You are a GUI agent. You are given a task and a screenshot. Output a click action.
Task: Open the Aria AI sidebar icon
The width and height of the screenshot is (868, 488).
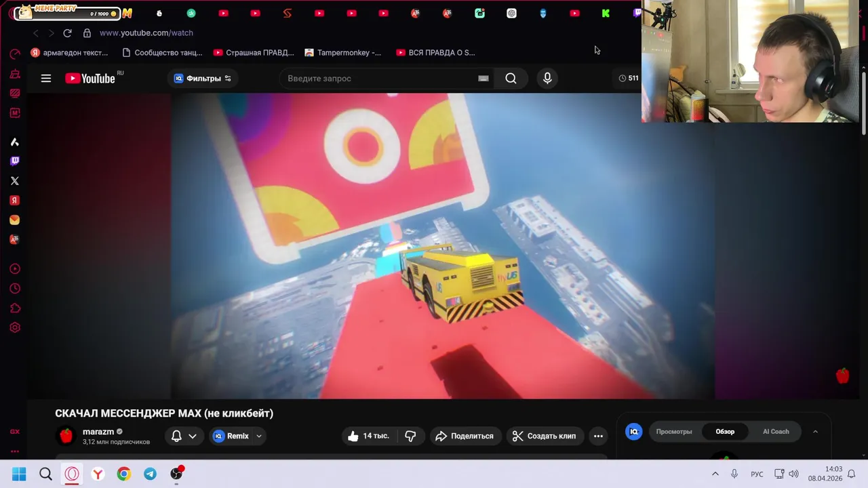[x=15, y=142]
